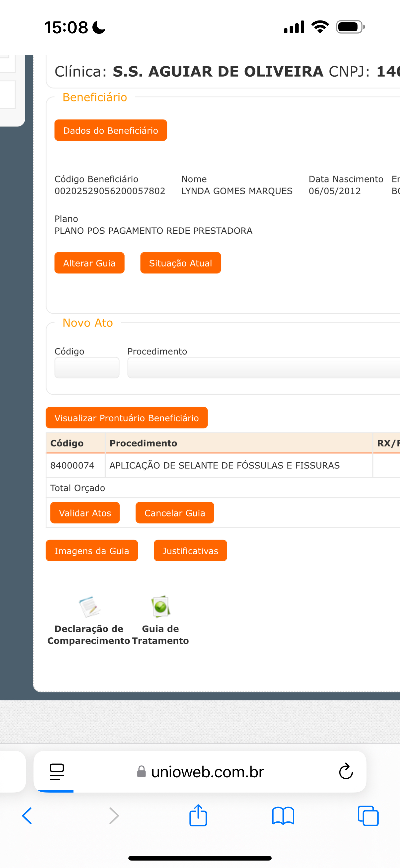This screenshot has width=400, height=868.
Task: Click the Total Orçado row
Action: tap(223, 488)
